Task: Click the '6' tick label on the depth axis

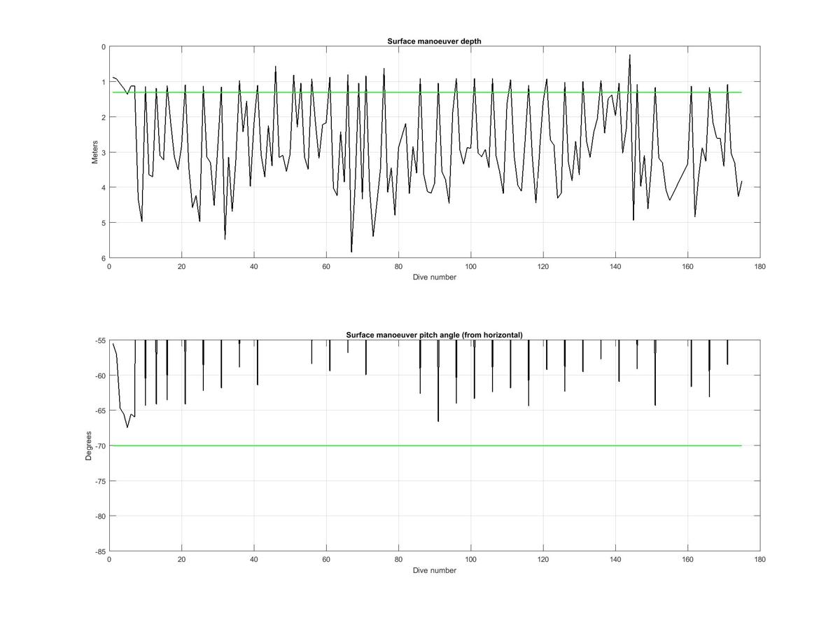Action: [104, 258]
